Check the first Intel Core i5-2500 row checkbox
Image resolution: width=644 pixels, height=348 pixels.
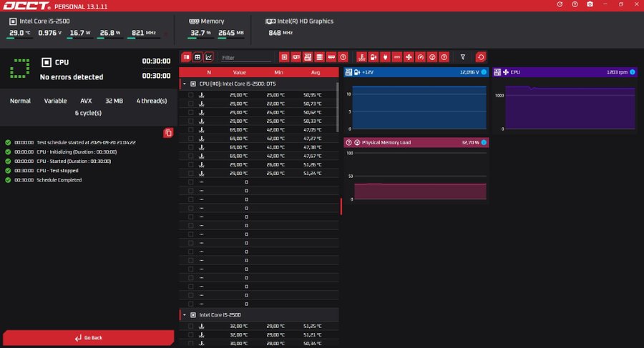[x=190, y=326]
